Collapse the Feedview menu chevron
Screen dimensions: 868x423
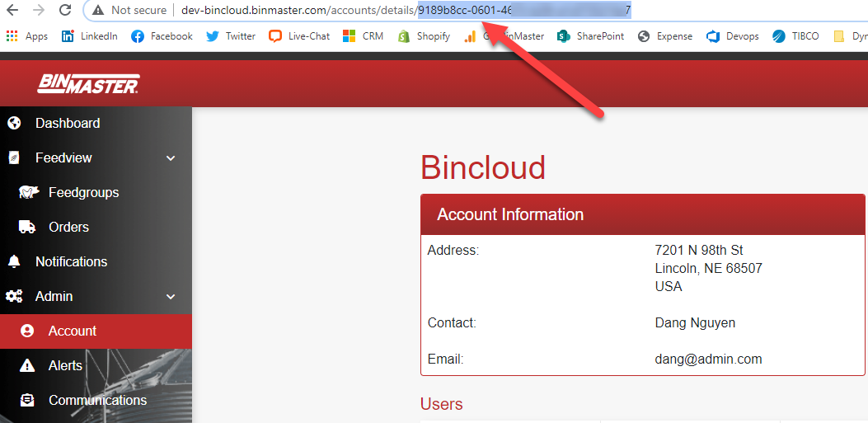(x=171, y=158)
